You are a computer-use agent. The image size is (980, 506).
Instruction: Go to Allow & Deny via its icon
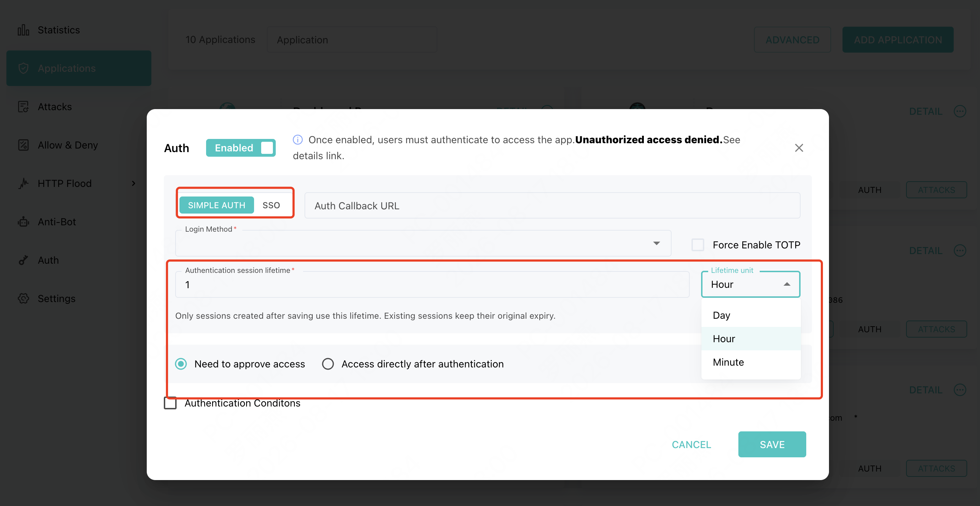click(23, 145)
